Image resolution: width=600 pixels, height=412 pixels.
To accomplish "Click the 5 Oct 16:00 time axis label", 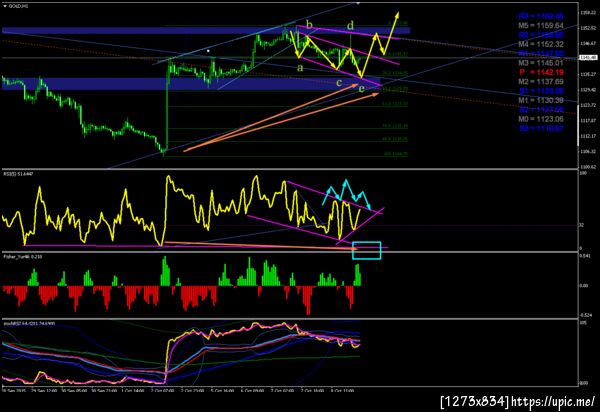I will click(x=223, y=391).
